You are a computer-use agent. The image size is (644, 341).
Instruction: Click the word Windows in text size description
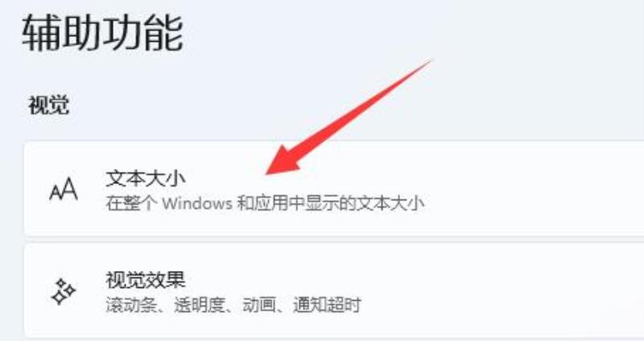(x=197, y=203)
